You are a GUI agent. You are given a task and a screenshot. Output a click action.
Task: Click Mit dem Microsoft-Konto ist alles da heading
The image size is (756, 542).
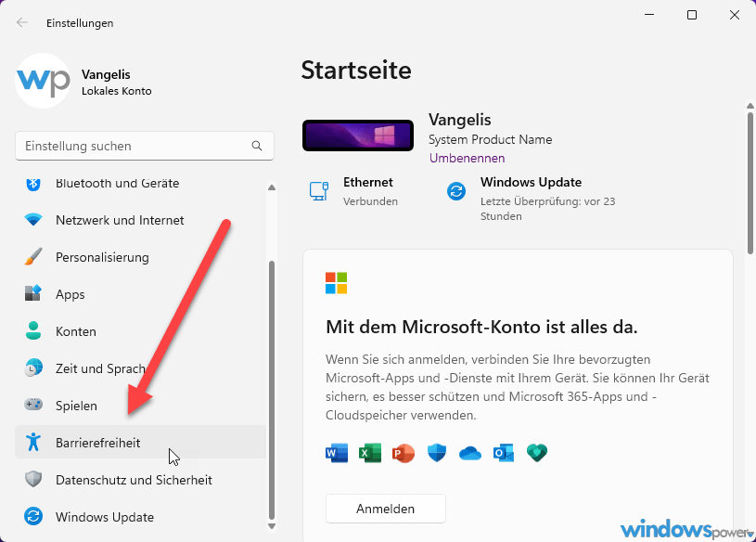[481, 327]
